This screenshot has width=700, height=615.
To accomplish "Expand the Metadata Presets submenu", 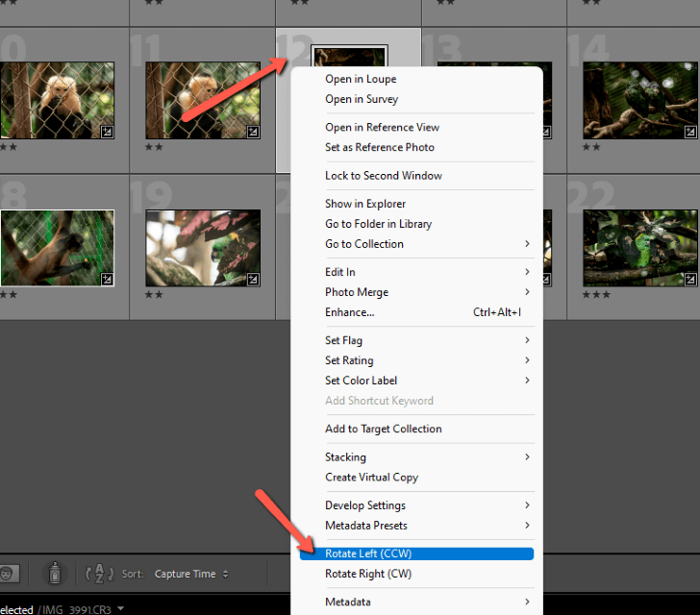I will click(416, 526).
